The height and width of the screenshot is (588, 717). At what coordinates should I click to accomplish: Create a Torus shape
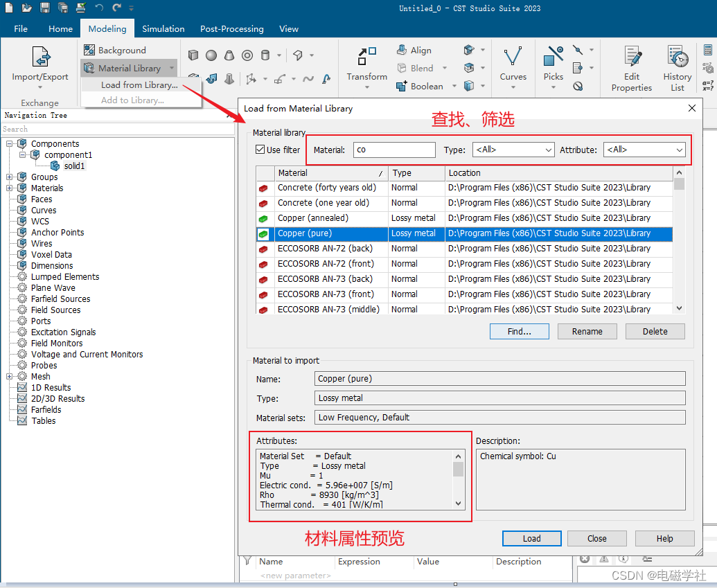click(247, 55)
